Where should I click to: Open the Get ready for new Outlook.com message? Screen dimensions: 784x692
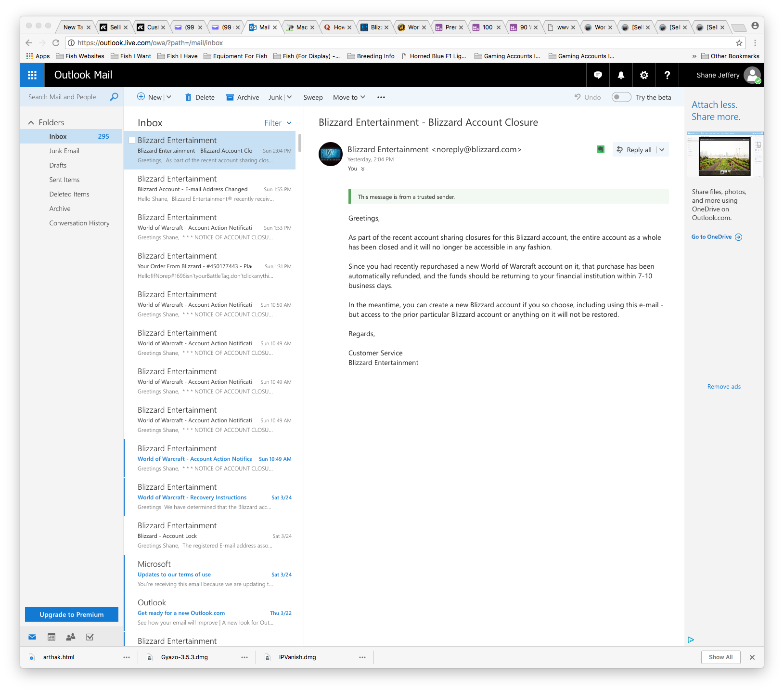coord(210,613)
